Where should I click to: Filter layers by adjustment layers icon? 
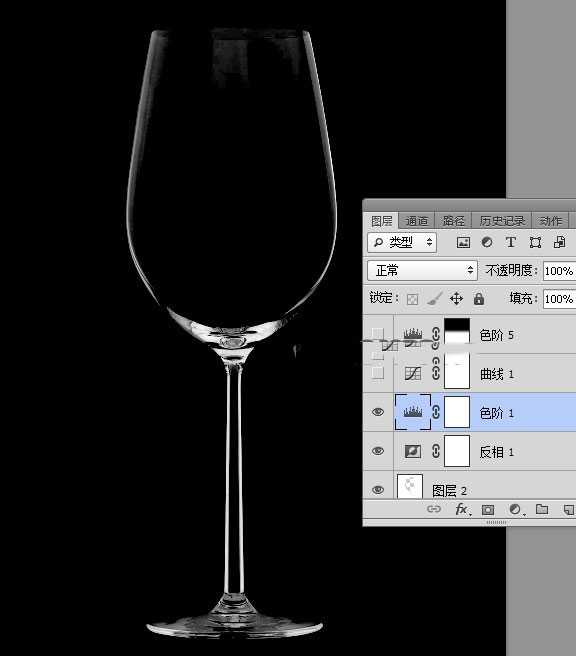[x=487, y=242]
